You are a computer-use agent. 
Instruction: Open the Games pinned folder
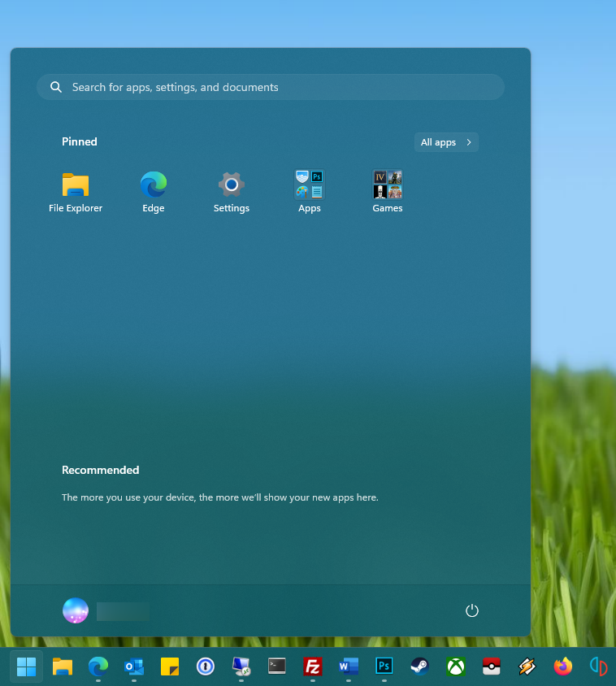(x=387, y=192)
